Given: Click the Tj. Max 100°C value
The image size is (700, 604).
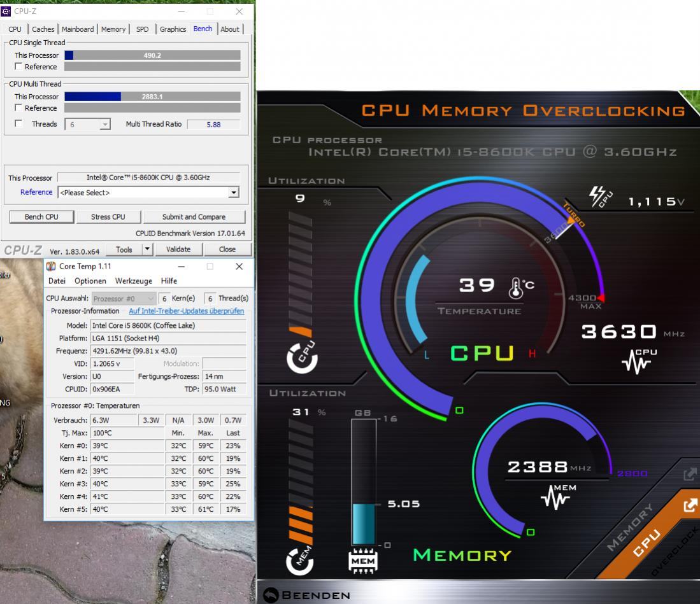Looking at the screenshot, I should pos(127,433).
